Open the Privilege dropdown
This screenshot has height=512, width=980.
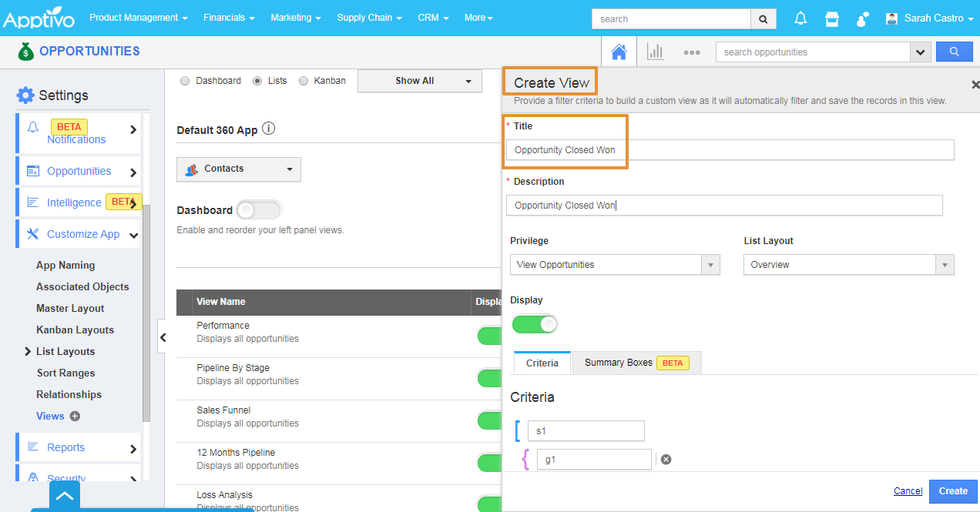tap(614, 265)
